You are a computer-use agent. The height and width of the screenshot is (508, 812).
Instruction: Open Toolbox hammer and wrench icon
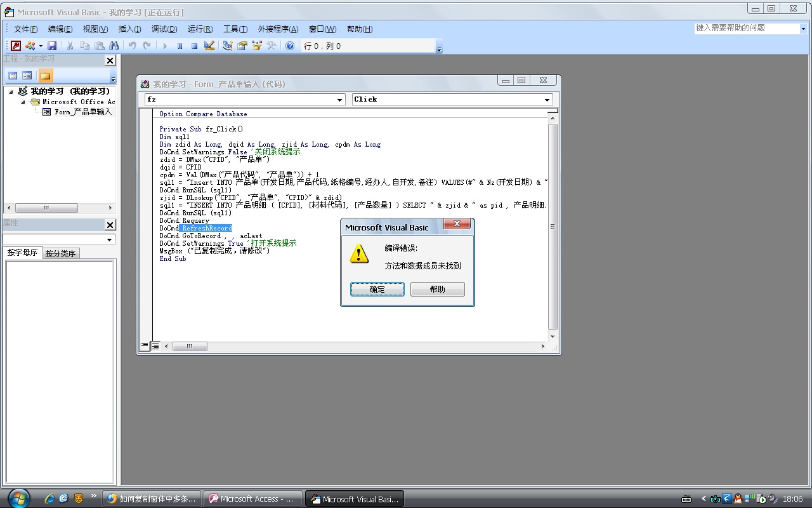pyautogui.click(x=272, y=46)
